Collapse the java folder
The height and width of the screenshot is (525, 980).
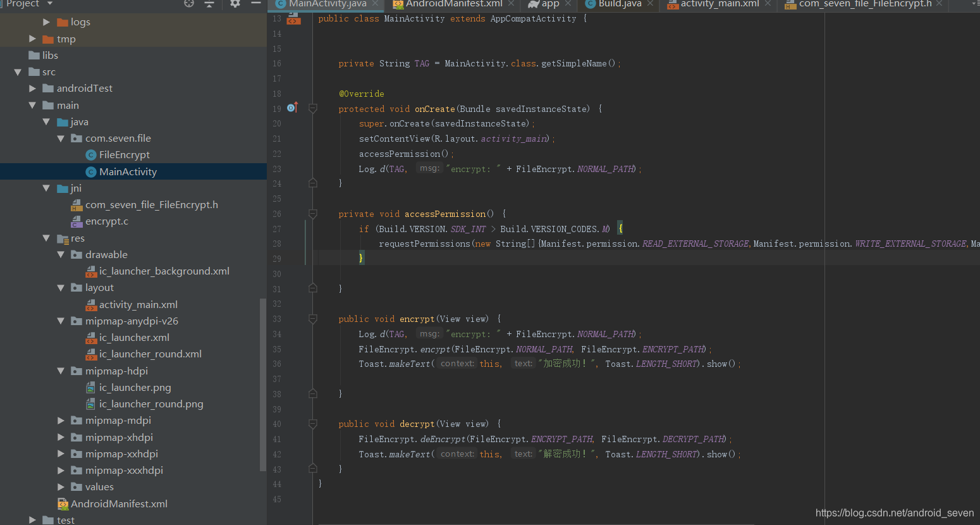click(x=46, y=121)
